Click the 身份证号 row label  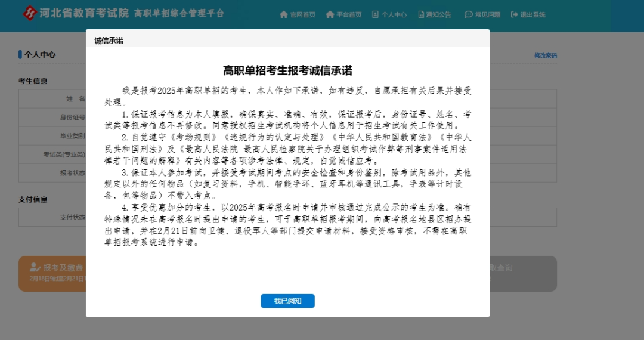(73, 118)
